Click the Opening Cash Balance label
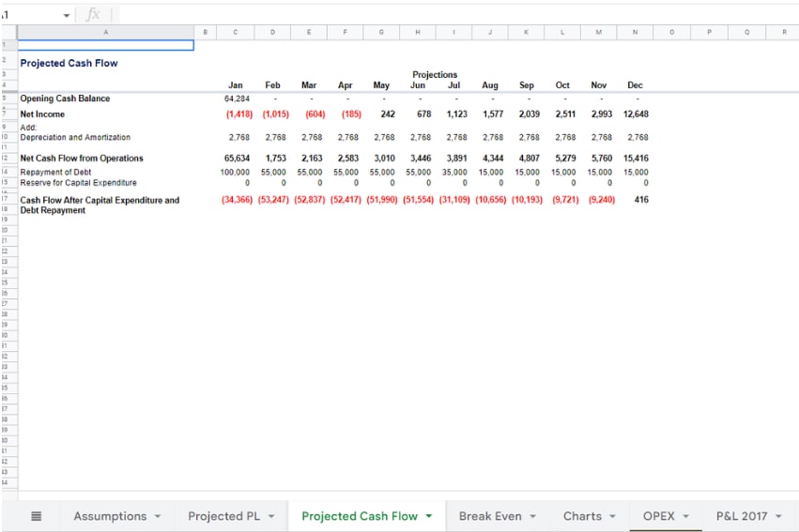 [x=65, y=99]
